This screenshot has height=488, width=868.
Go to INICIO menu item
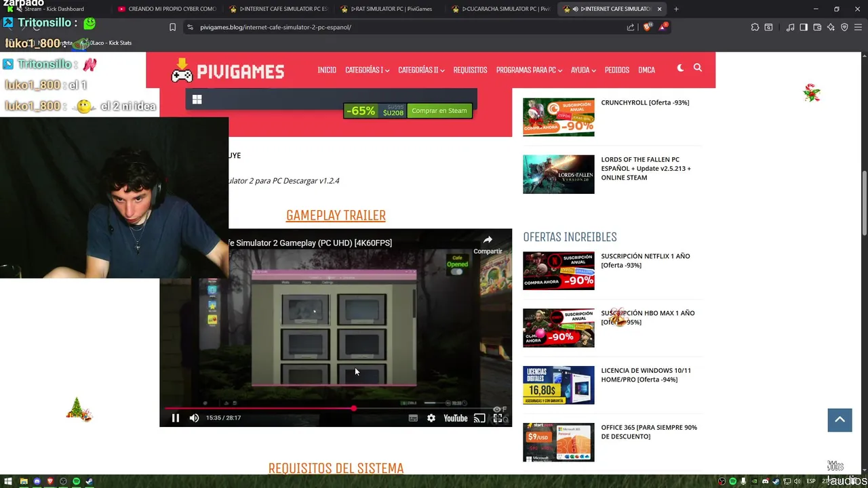tap(327, 70)
